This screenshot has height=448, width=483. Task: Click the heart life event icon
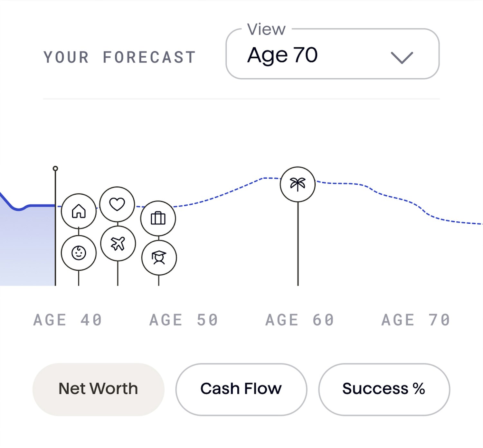tap(117, 204)
